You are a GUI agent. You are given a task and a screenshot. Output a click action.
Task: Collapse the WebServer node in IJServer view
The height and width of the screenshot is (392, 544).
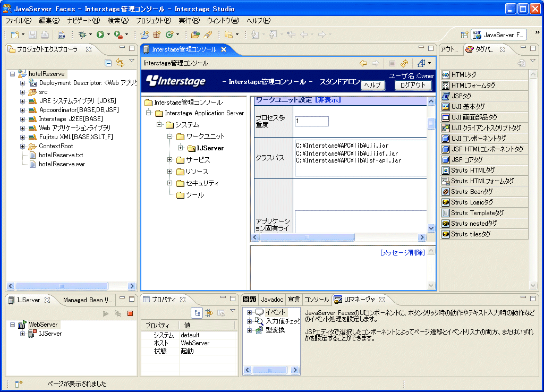click(12, 325)
